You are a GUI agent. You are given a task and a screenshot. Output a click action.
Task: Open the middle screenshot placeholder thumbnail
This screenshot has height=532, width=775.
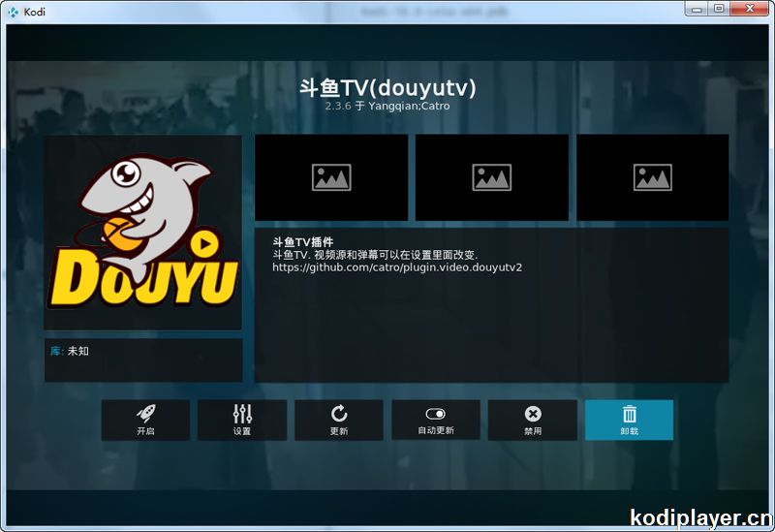pos(492,177)
